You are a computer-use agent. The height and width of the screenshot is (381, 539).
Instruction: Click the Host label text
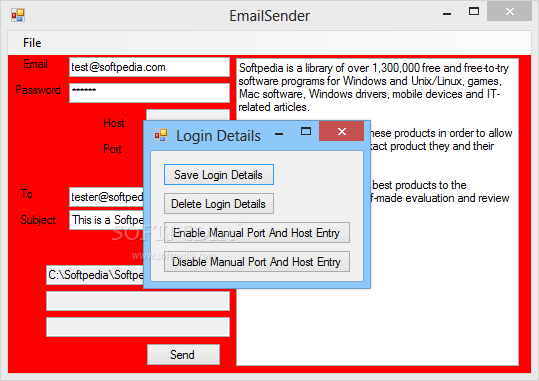pos(114,123)
